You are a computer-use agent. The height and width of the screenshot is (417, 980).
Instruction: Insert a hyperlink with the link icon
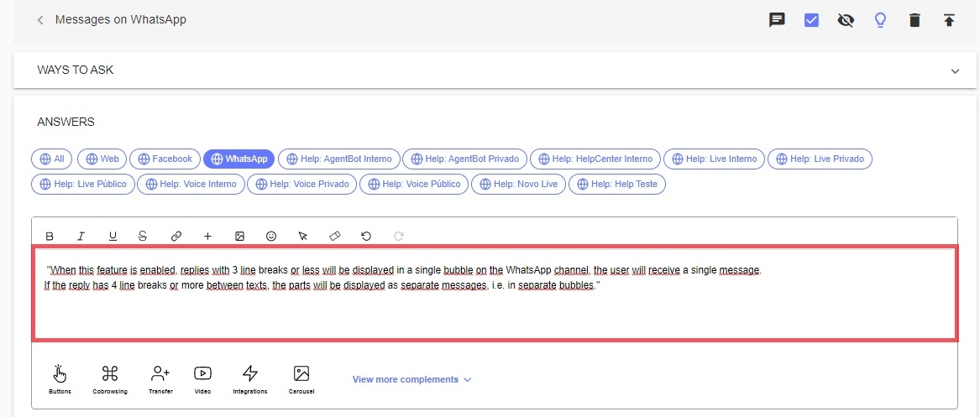point(176,236)
